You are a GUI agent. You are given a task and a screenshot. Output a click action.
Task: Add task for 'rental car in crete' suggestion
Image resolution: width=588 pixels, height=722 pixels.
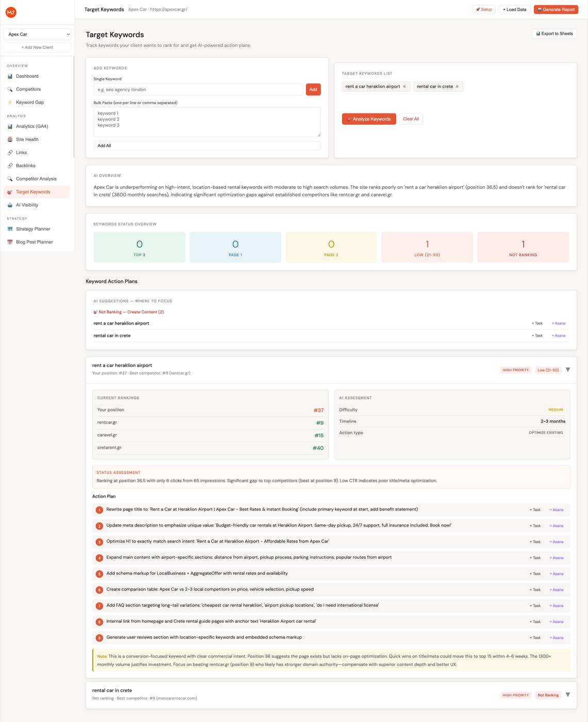click(537, 336)
